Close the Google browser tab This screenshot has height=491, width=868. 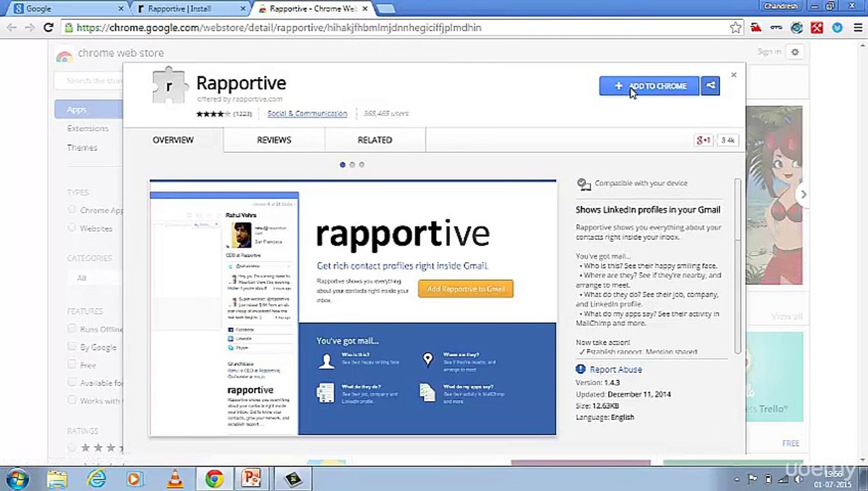[x=121, y=9]
